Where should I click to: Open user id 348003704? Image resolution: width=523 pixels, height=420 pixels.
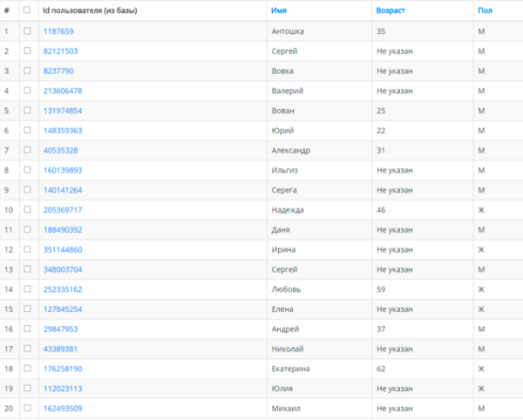tap(63, 269)
